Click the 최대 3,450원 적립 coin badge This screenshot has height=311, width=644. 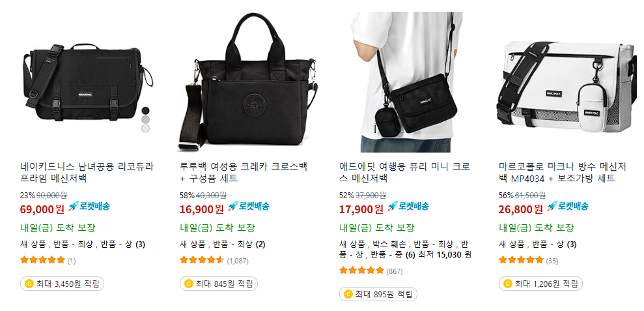coord(62,284)
